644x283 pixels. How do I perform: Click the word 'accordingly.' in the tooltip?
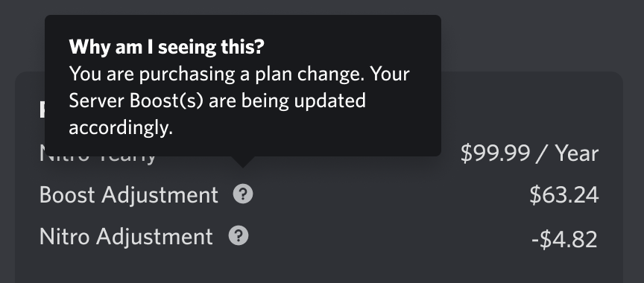121,128
